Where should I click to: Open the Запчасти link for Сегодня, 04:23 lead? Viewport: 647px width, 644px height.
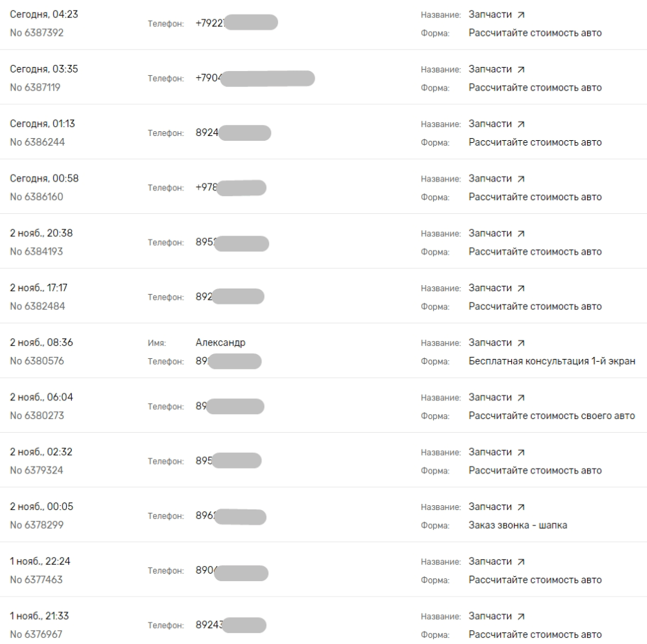tap(490, 14)
